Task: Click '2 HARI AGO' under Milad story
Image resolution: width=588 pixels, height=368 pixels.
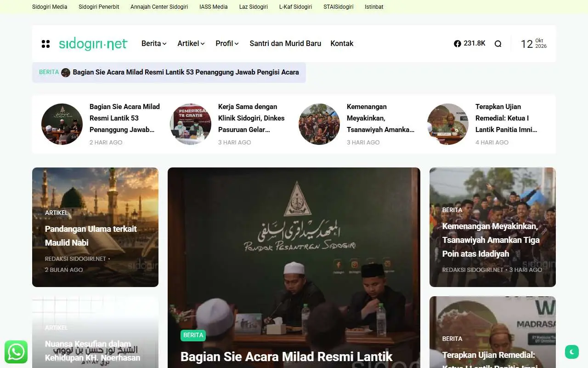Action: 106,143
